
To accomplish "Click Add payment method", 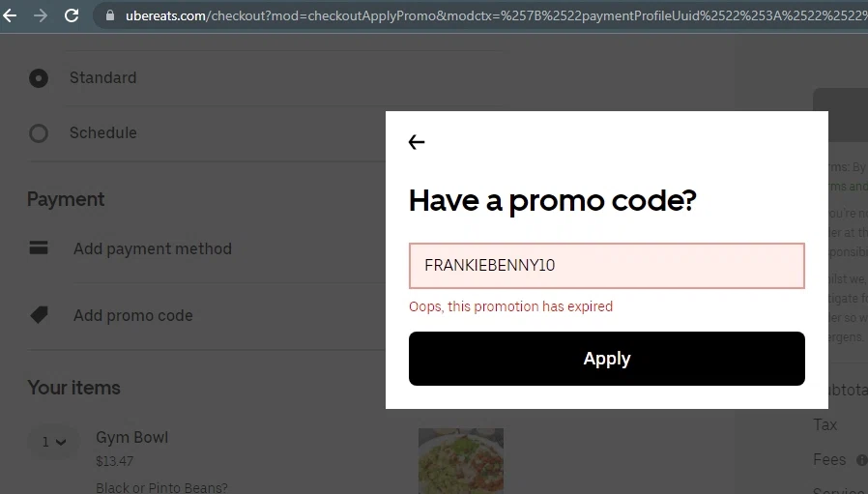I will tap(153, 248).
